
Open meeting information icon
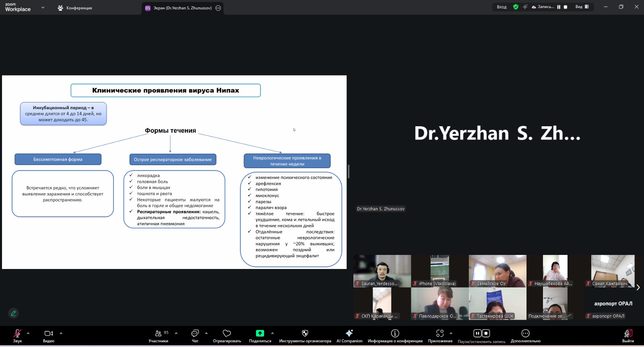pos(395,333)
